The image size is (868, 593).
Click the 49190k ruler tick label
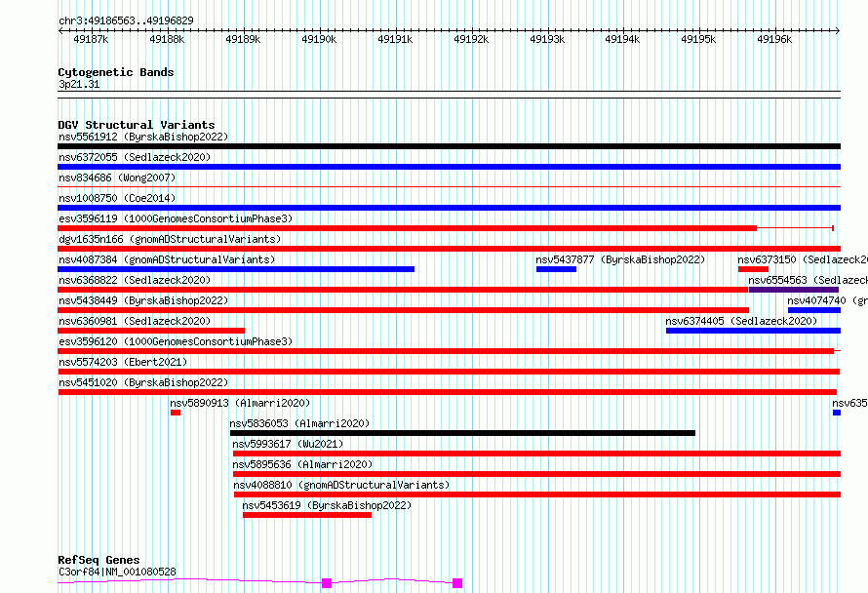coord(319,39)
